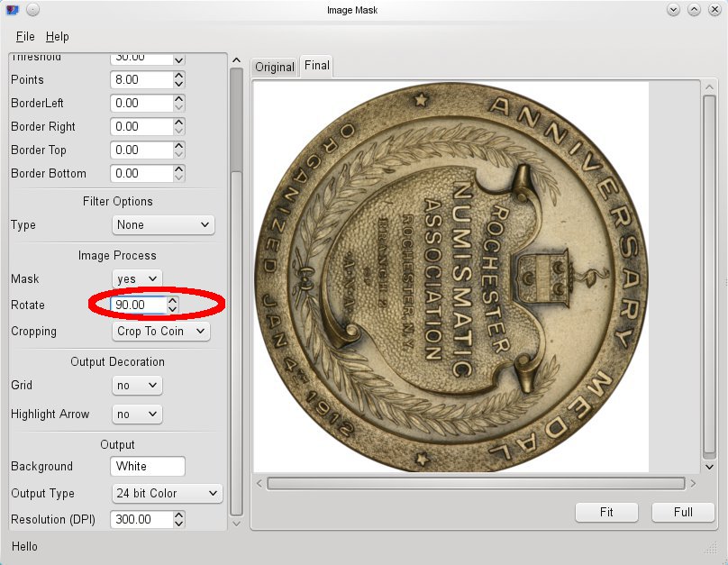Decrease the Threshold value

pyautogui.click(x=179, y=60)
